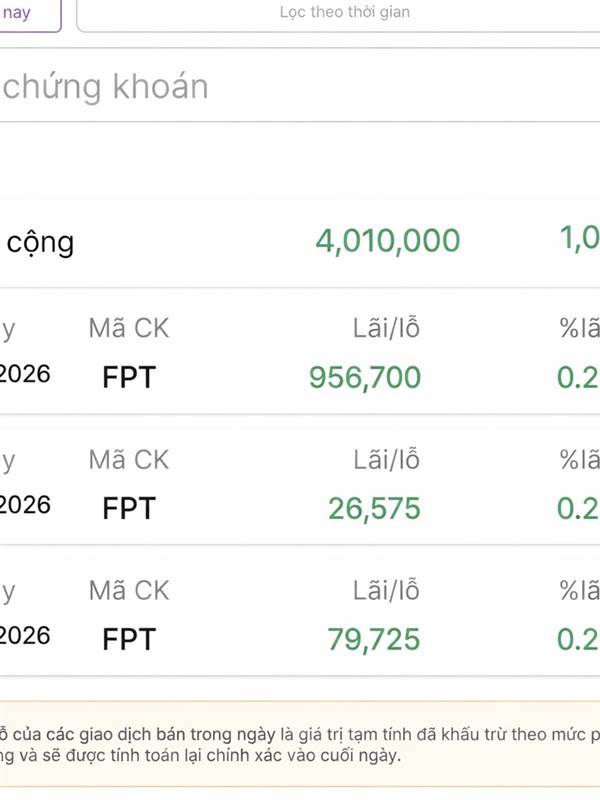Select the "cộng" total row label

pyautogui.click(x=40, y=242)
